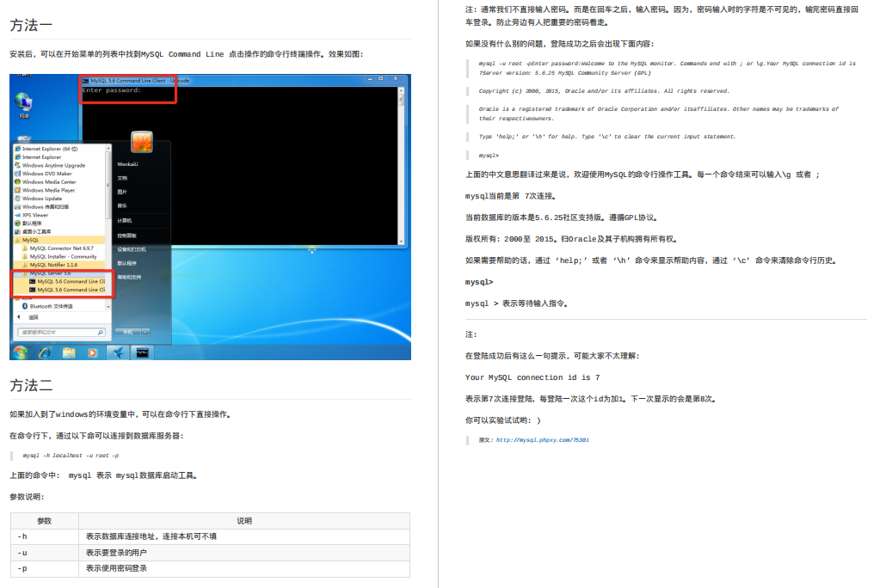Launch Windows DVD Maker from the program list
880x588 pixels.
pyautogui.click(x=43, y=174)
